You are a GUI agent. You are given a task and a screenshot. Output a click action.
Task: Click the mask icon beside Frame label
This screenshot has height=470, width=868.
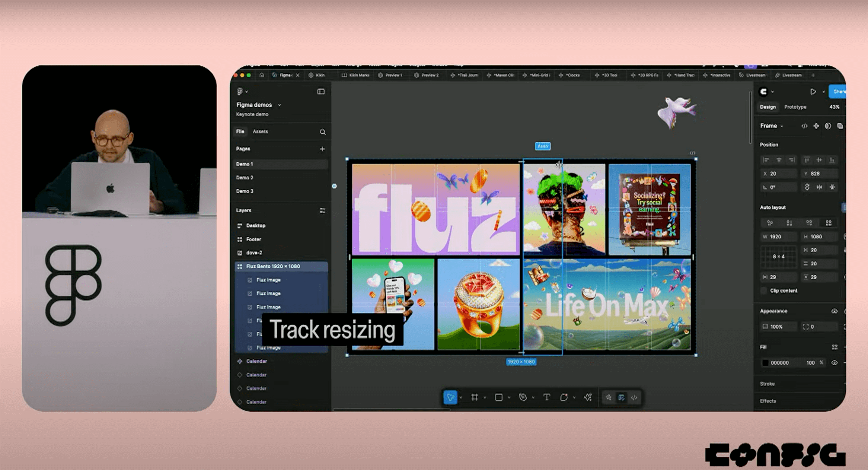tap(828, 126)
